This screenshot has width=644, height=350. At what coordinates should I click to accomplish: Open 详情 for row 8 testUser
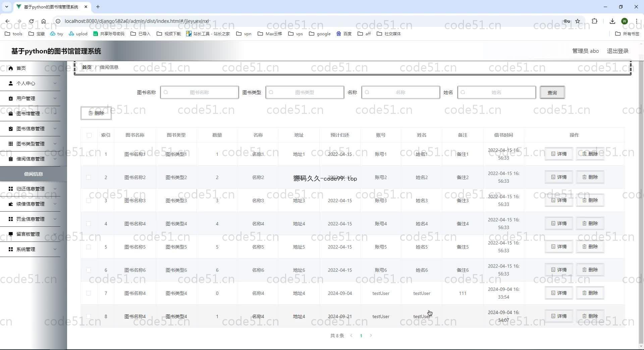[x=558, y=316]
